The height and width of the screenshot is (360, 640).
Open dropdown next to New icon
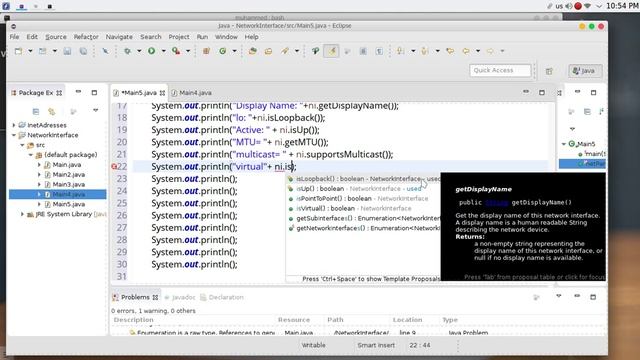[x=30, y=51]
